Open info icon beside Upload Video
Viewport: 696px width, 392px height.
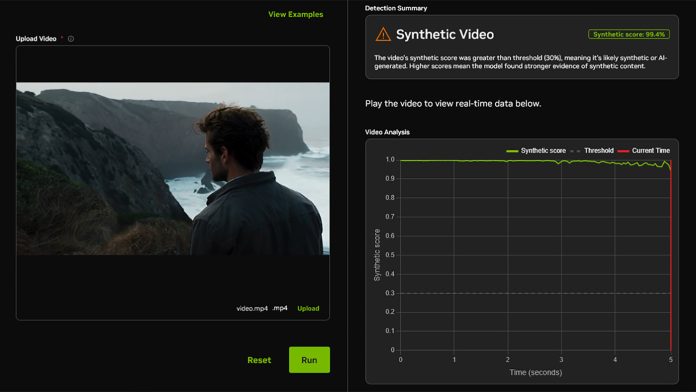coord(71,39)
